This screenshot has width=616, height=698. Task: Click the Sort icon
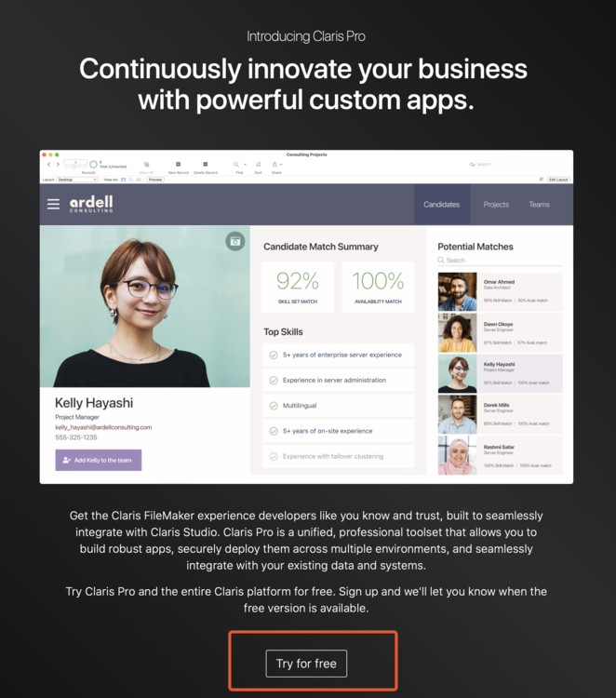click(x=258, y=164)
